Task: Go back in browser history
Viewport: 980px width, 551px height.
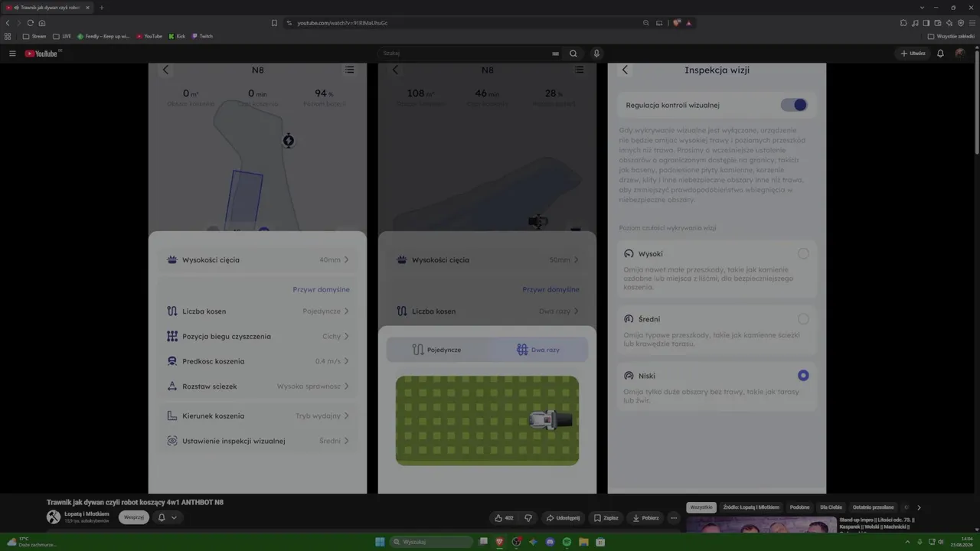Action: click(8, 23)
